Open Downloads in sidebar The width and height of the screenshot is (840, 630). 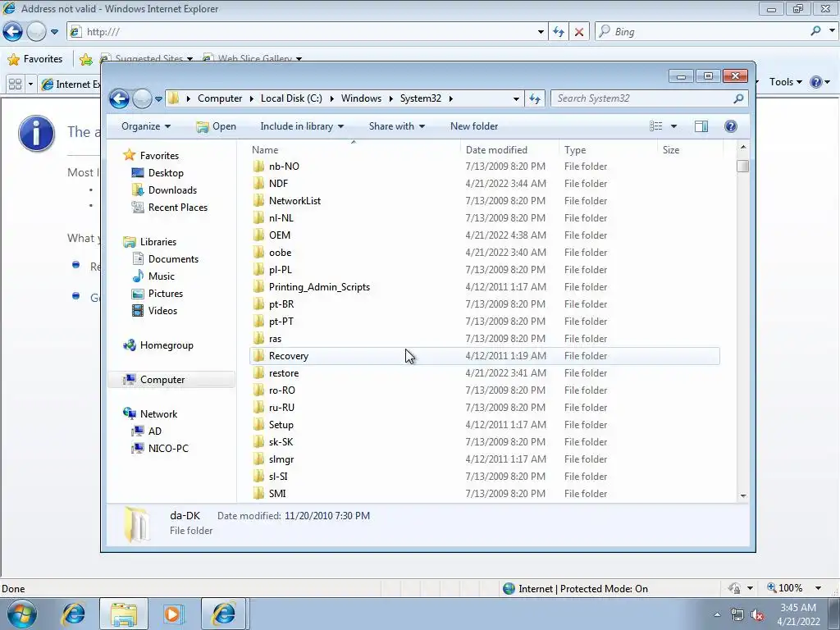tap(172, 190)
